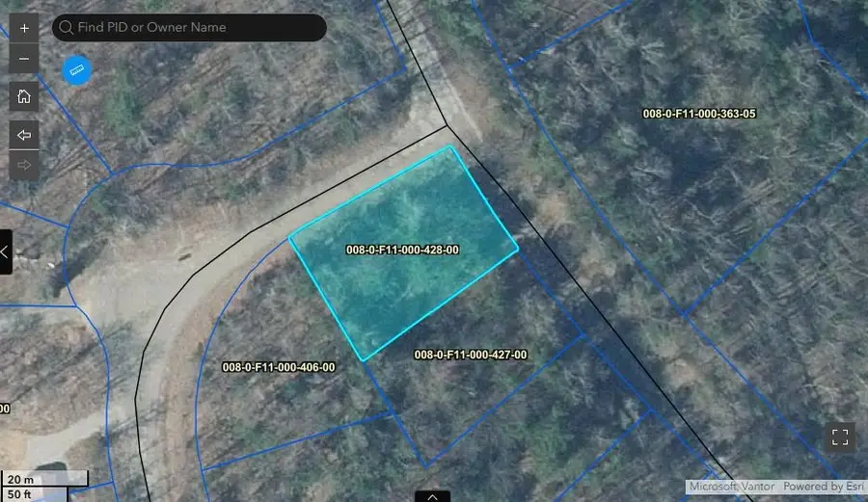This screenshot has width=868, height=502.
Task: Go to previous extent with left arrow
Action: (x=24, y=135)
